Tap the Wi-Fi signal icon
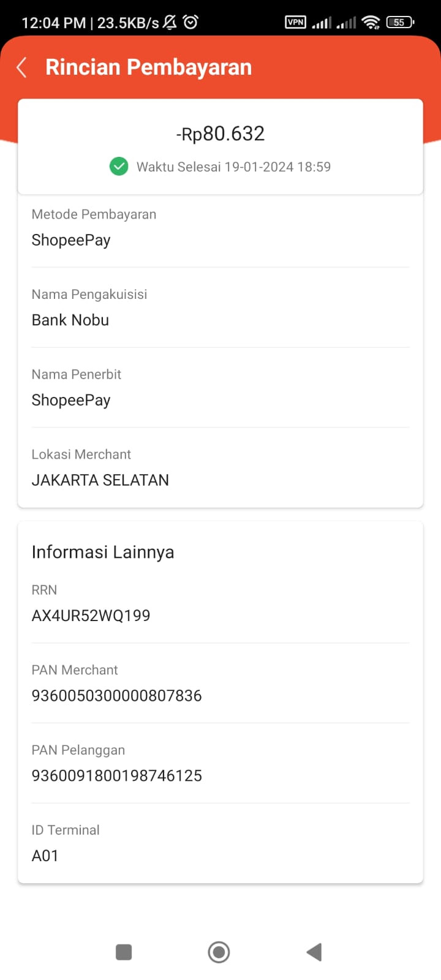The image size is (441, 980). (371, 23)
